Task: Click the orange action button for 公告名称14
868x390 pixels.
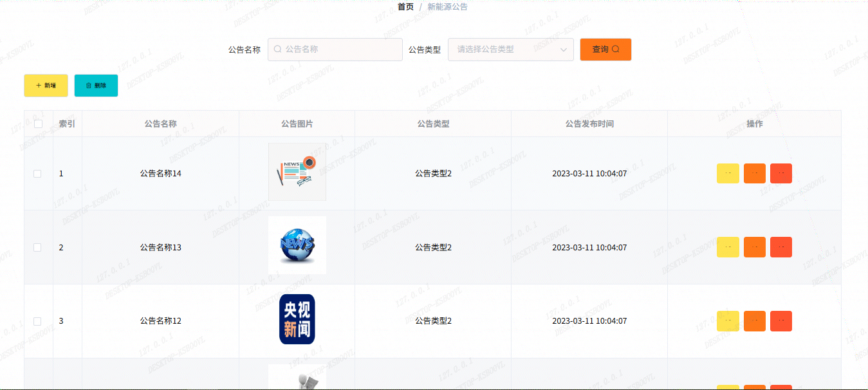Action: click(754, 174)
